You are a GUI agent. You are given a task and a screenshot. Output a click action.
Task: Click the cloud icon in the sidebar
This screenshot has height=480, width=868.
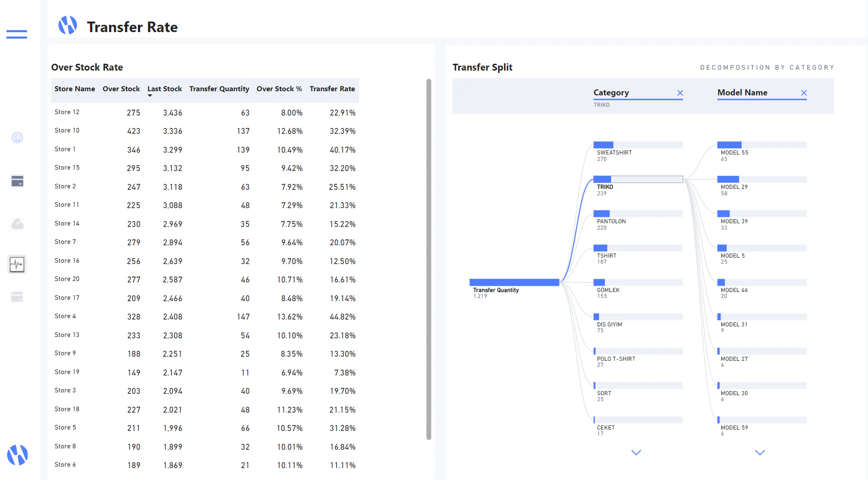tap(17, 224)
